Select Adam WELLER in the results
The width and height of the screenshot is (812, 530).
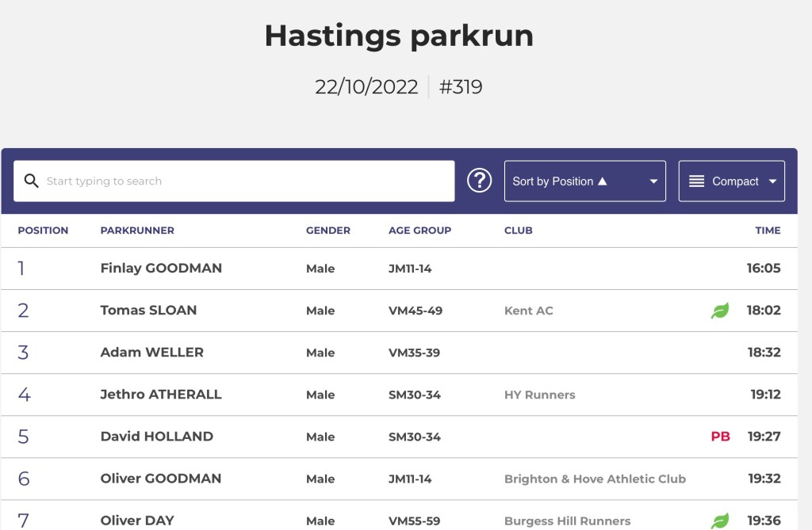[x=151, y=353]
